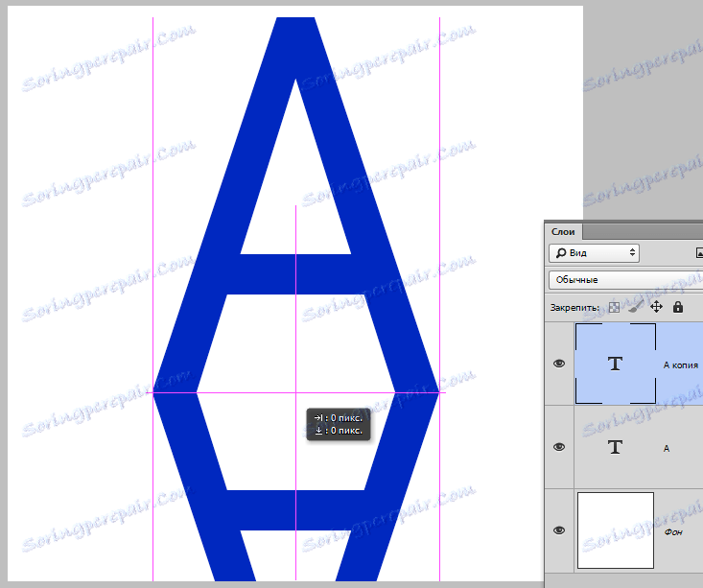Viewport: 703px width, 588px height.
Task: Select the А копия layer thumbnail
Action: click(x=616, y=364)
